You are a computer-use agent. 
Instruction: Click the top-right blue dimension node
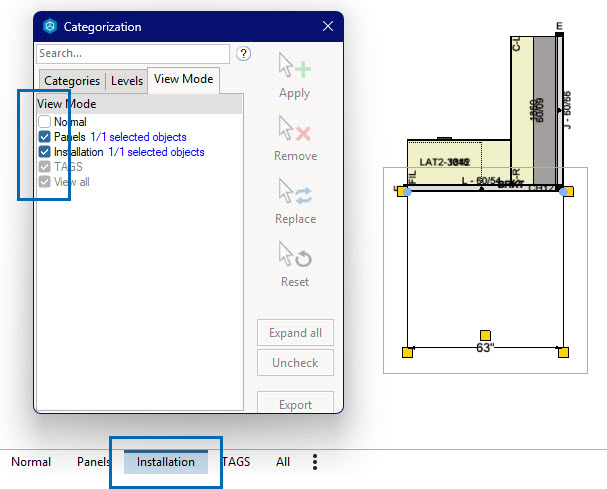[564, 192]
